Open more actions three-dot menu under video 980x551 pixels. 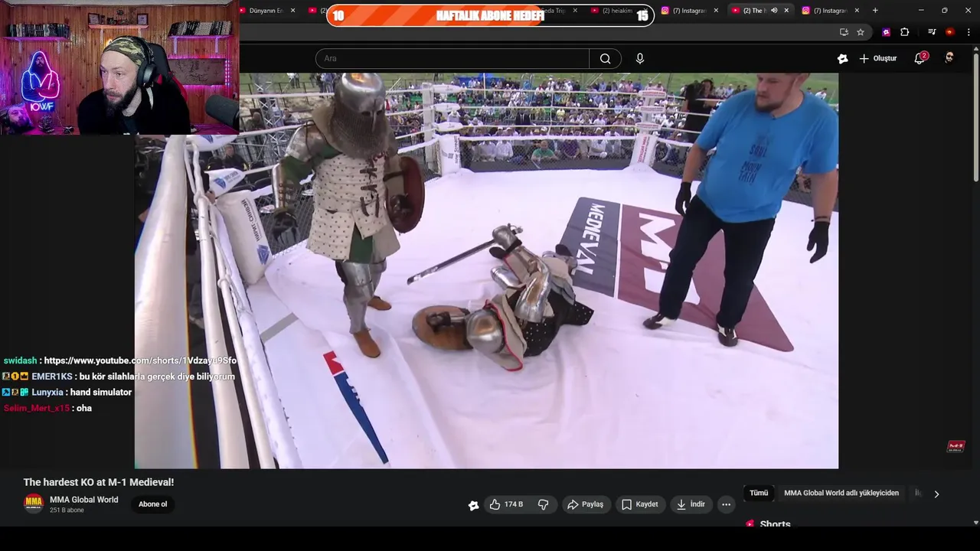coord(726,504)
